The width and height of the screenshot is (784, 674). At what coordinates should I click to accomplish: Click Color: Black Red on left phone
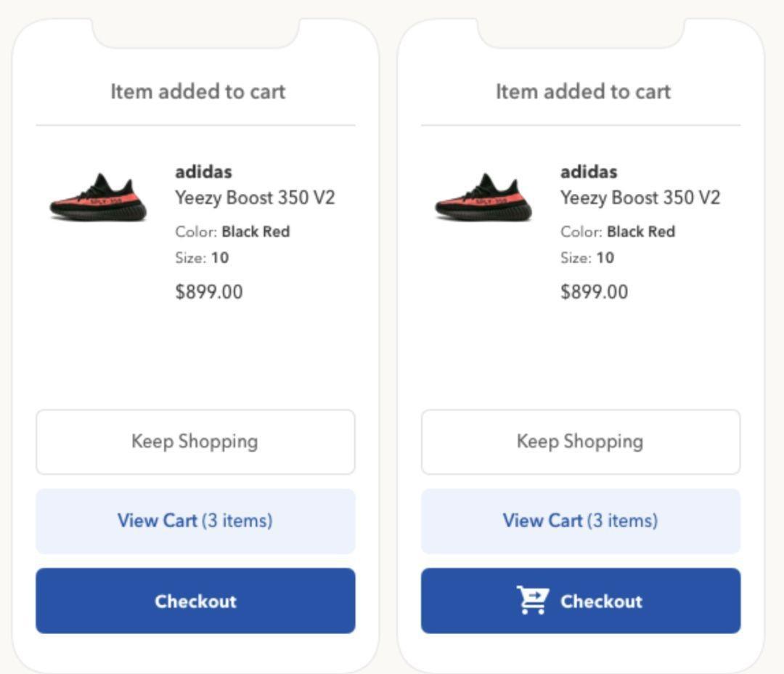pyautogui.click(x=232, y=232)
